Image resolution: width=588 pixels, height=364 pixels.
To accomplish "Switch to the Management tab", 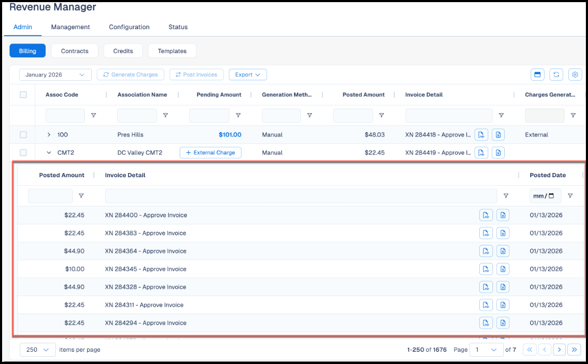I will tap(71, 27).
